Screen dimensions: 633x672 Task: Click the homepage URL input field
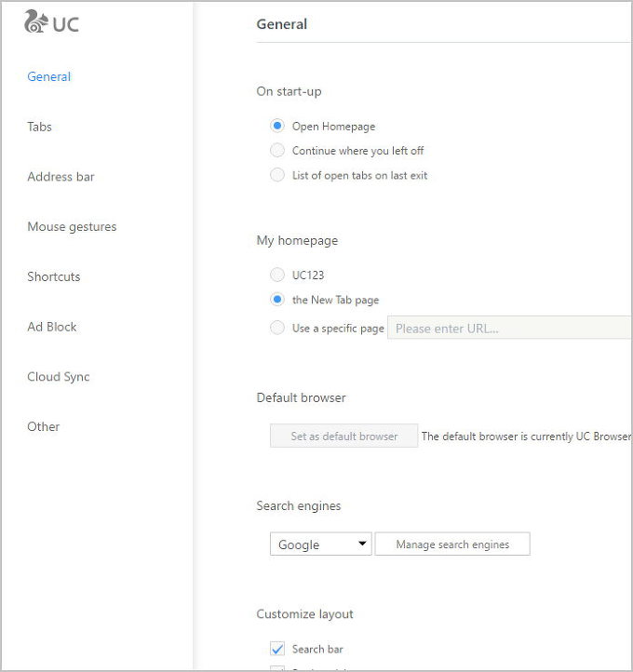coord(509,329)
